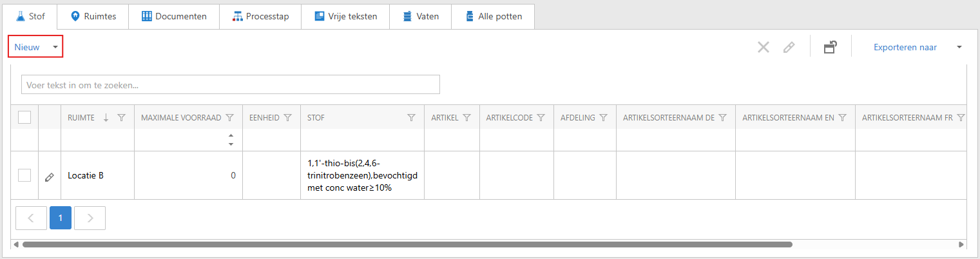Expand the Exporteren naar dropdown arrow
Viewport: 980px width, 259px height.
pos(959,47)
